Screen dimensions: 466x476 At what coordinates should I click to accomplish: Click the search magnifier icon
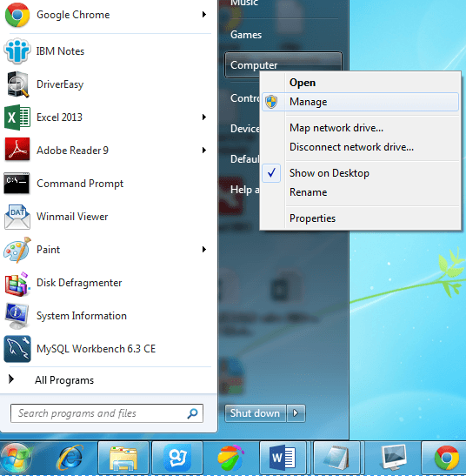[192, 413]
